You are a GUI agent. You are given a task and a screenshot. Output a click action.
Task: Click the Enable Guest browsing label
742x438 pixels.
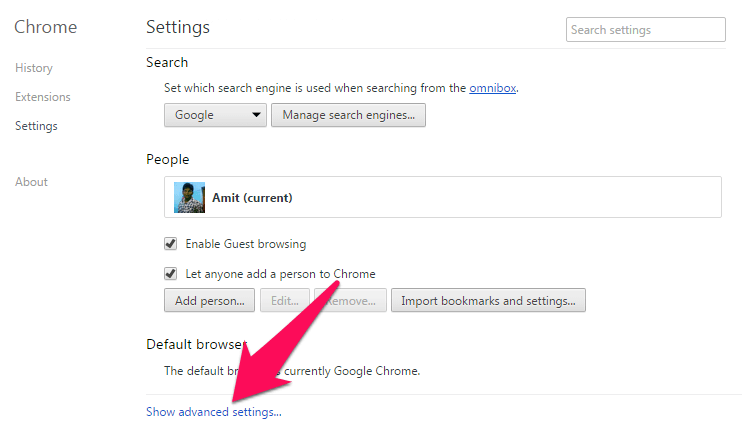(x=246, y=244)
